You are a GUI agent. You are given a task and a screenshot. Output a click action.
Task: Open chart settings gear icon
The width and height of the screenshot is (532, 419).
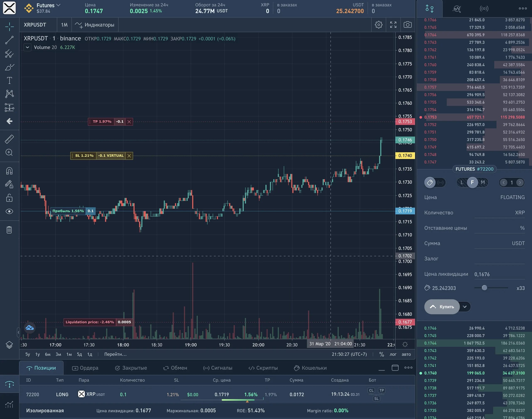[378, 25]
